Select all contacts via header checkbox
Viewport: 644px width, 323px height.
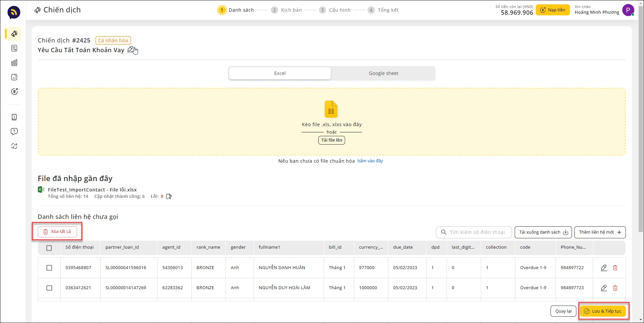49,248
